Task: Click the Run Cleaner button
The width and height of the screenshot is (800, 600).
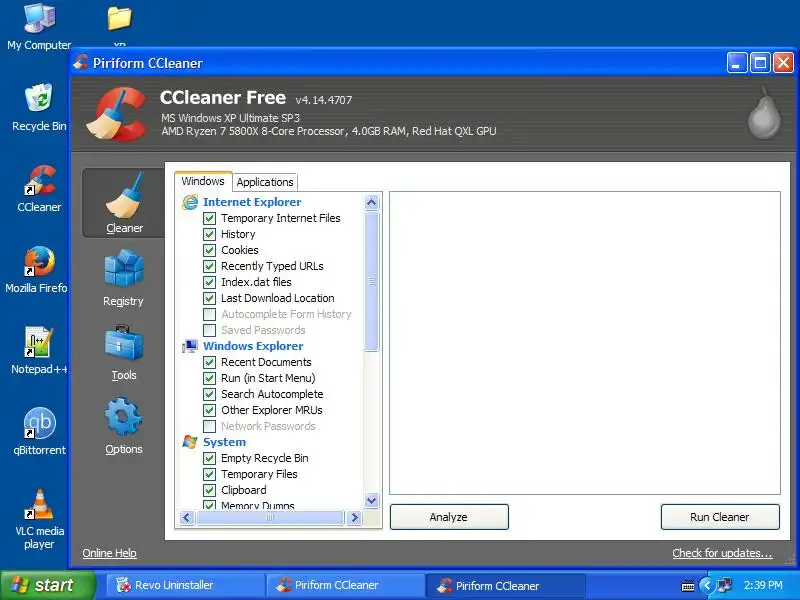Action: point(720,517)
